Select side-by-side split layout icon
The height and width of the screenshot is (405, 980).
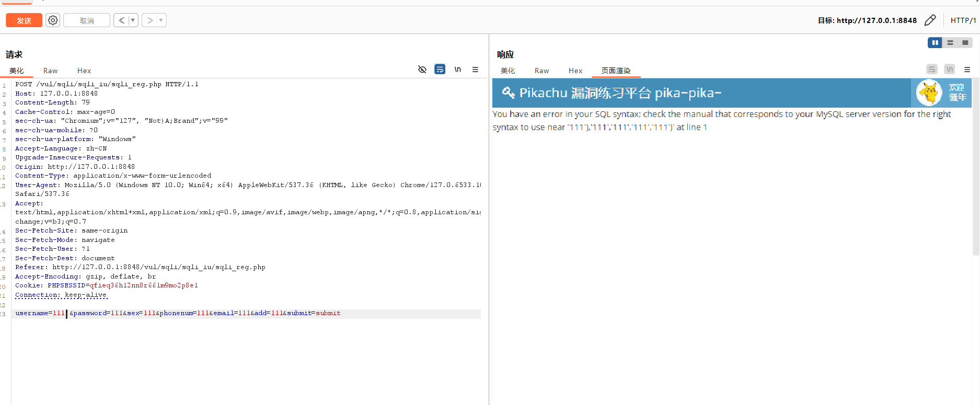tap(935, 43)
